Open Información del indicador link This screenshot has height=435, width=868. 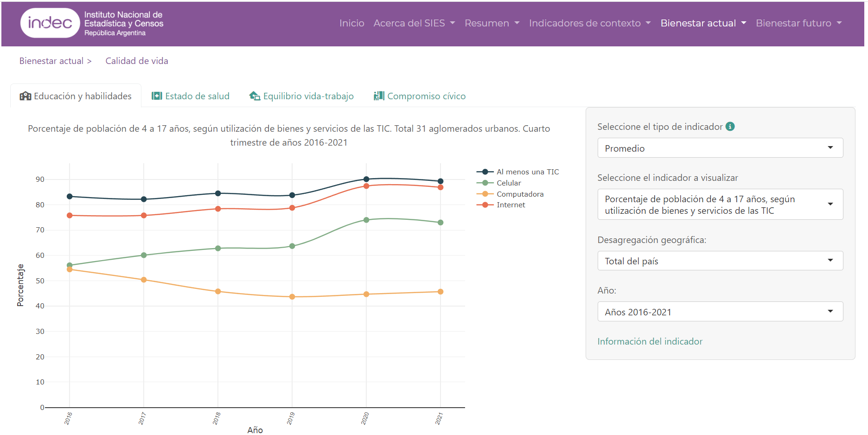pyautogui.click(x=650, y=341)
